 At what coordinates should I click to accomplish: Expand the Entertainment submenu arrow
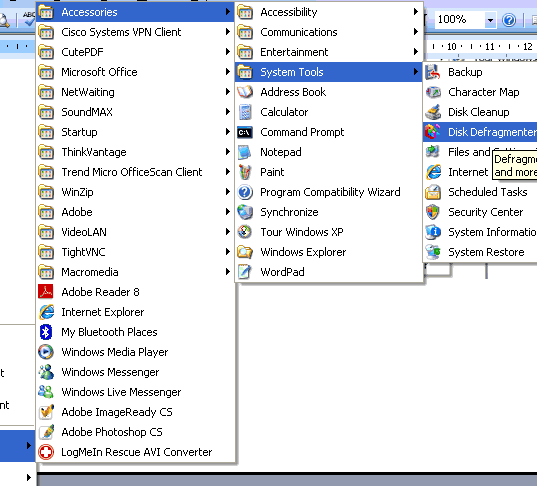click(x=416, y=52)
